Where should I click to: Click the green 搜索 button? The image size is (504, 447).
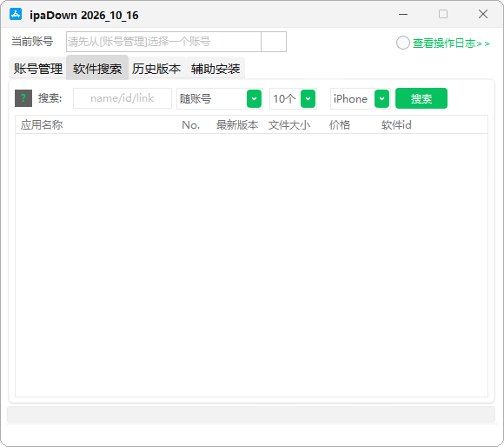tap(421, 98)
